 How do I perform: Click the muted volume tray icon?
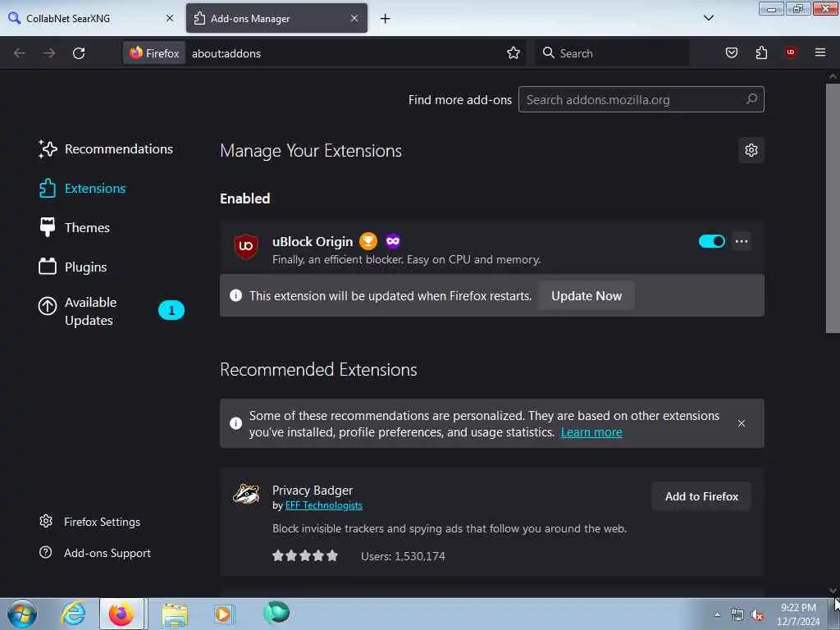tap(757, 615)
